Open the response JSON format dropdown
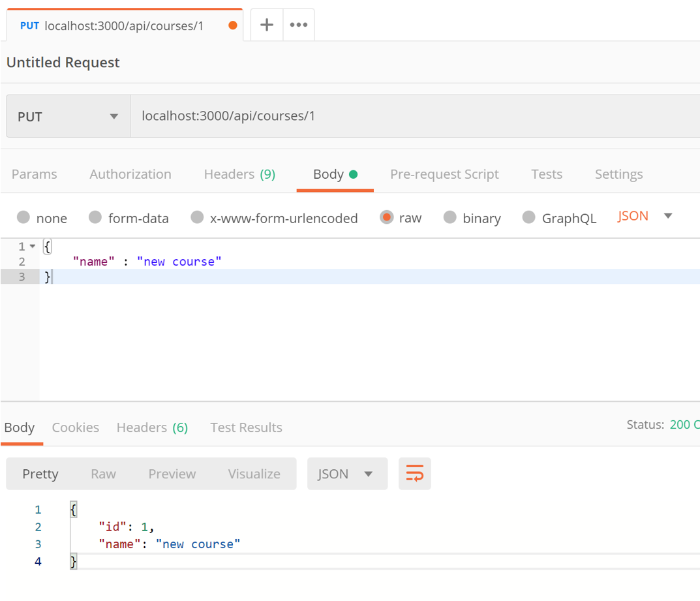This screenshot has height=601, width=700. (x=347, y=473)
